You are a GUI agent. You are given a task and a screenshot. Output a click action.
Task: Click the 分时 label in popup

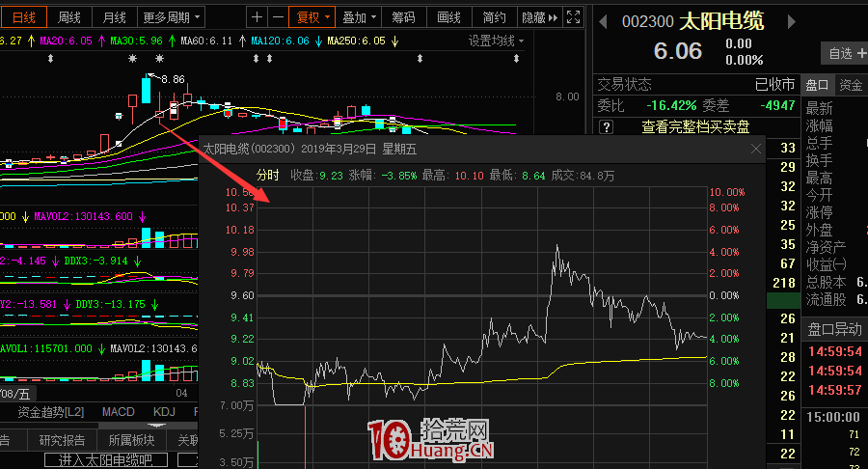(x=268, y=176)
